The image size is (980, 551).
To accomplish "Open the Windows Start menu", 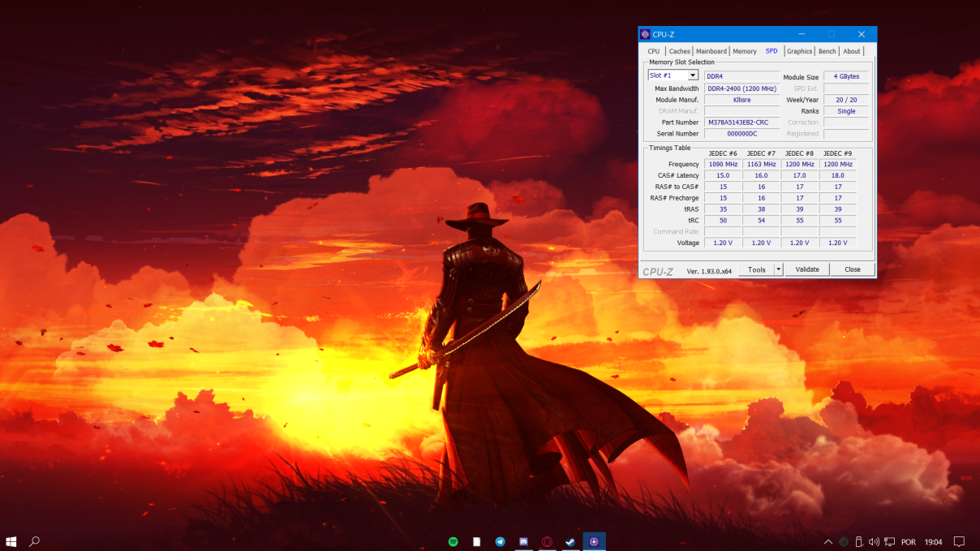I will 11,541.
